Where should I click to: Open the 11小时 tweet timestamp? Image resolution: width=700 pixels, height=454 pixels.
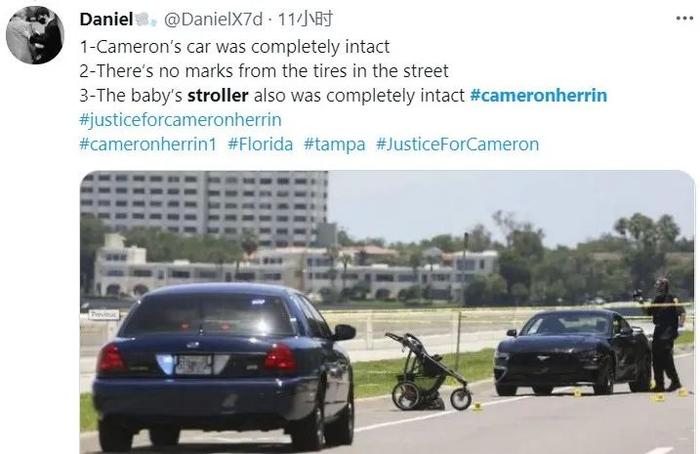pos(306,19)
